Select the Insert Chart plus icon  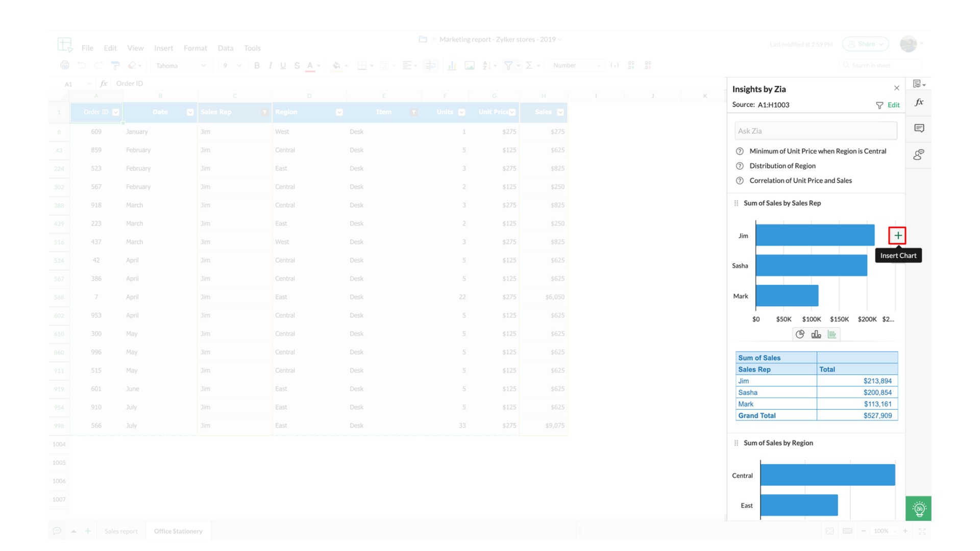point(897,235)
